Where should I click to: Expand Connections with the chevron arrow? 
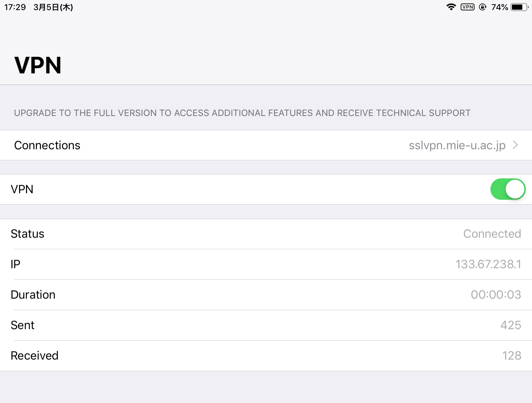[x=515, y=145]
